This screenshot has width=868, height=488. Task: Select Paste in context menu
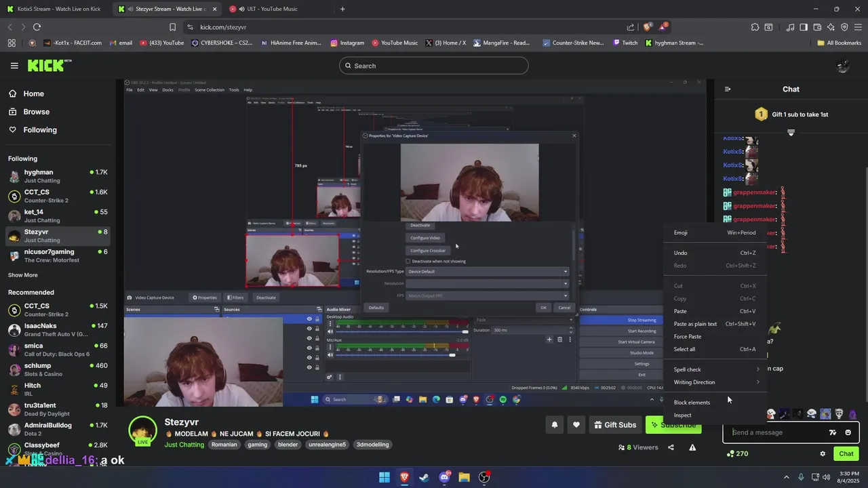[x=715, y=311]
